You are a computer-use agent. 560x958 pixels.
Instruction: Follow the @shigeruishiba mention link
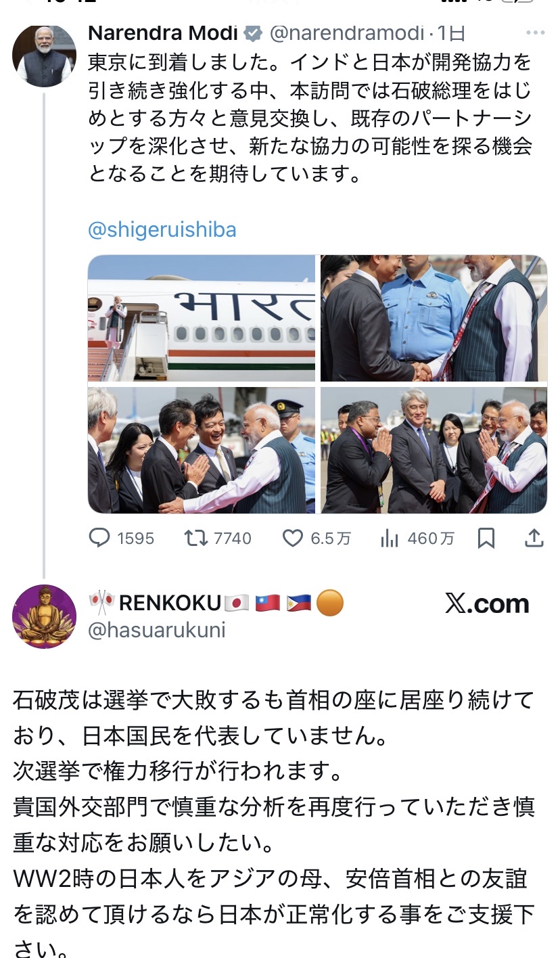(162, 230)
